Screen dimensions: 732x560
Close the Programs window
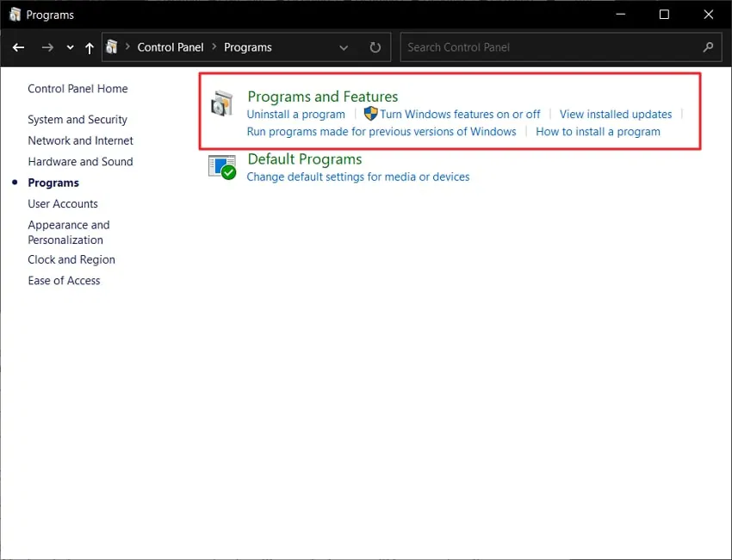click(x=708, y=15)
